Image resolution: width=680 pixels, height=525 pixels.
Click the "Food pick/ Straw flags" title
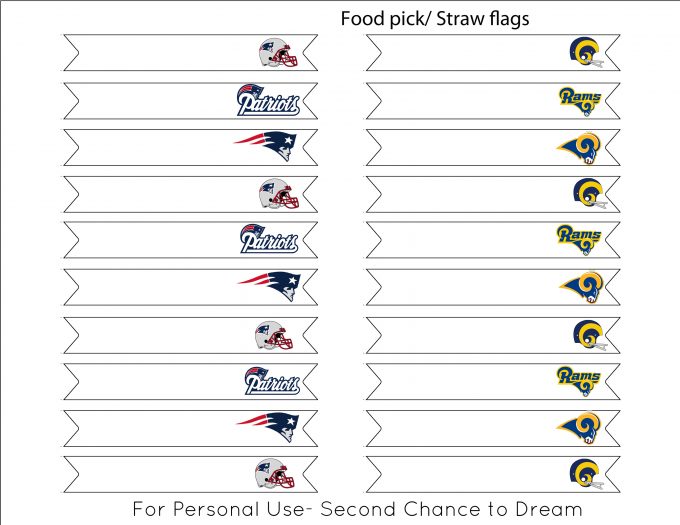pyautogui.click(x=435, y=19)
